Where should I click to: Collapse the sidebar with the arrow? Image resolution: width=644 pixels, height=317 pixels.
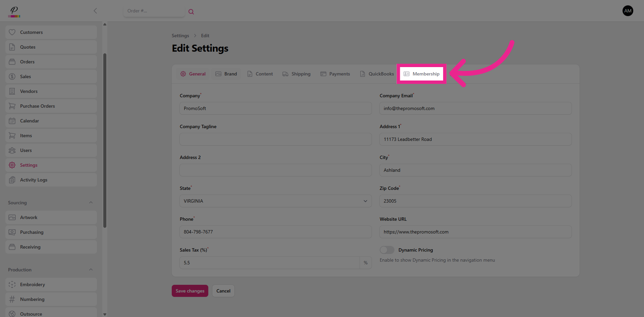[x=95, y=11]
